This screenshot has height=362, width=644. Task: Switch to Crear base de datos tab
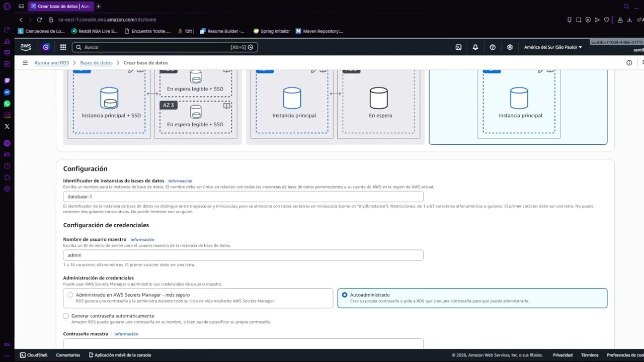pyautogui.click(x=60, y=7)
